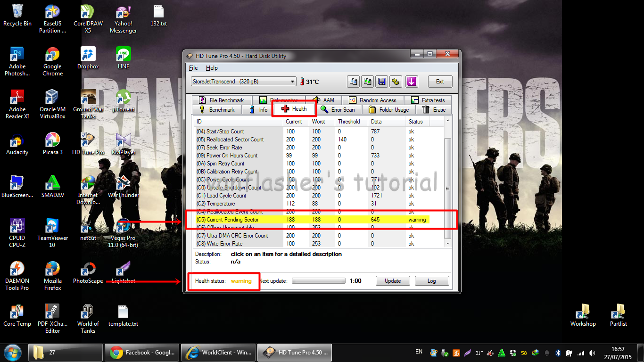Click the Worst column header

(x=322, y=122)
